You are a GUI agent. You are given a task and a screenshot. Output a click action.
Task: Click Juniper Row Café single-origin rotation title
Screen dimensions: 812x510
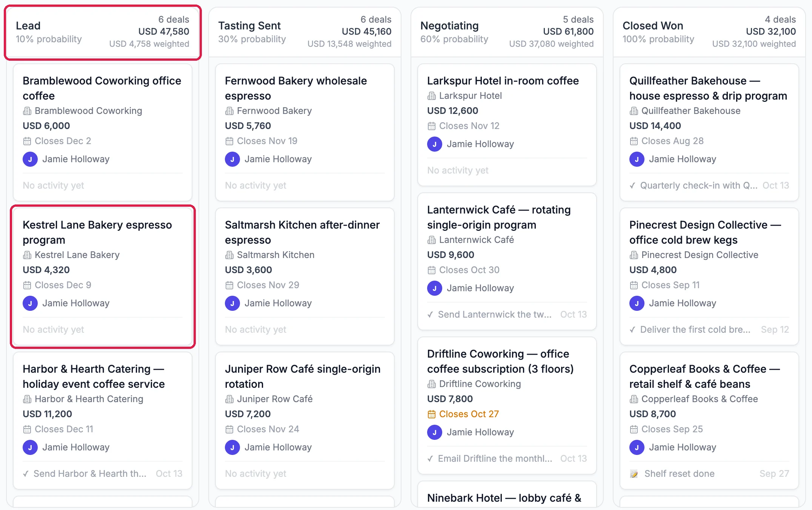[303, 376]
